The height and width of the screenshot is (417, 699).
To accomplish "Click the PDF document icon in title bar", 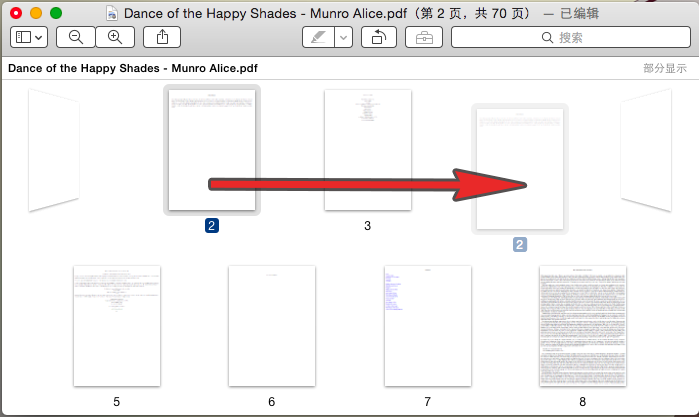I will (112, 13).
